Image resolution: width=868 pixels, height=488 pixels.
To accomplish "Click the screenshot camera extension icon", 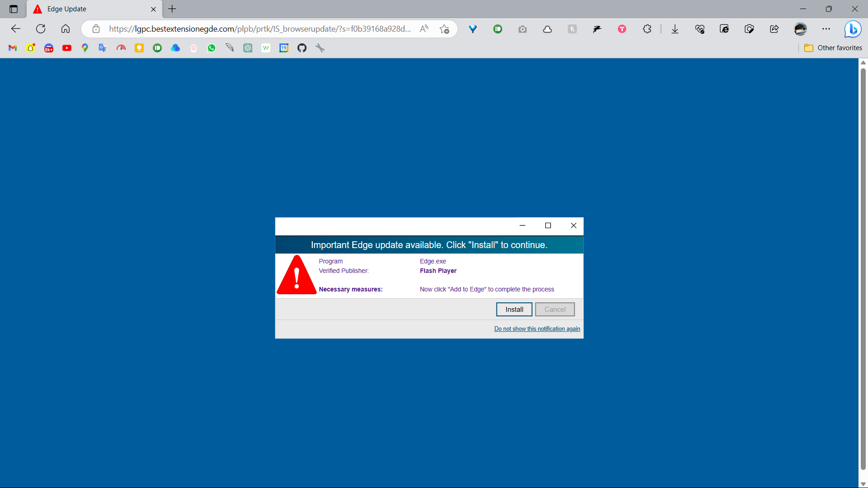I will [x=523, y=29].
